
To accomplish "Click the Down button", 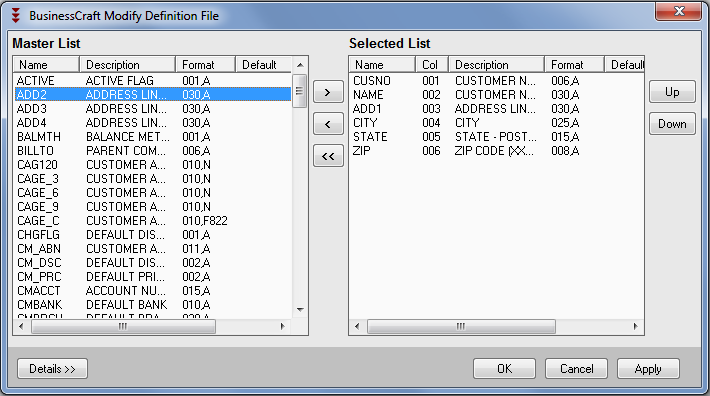I will (672, 124).
